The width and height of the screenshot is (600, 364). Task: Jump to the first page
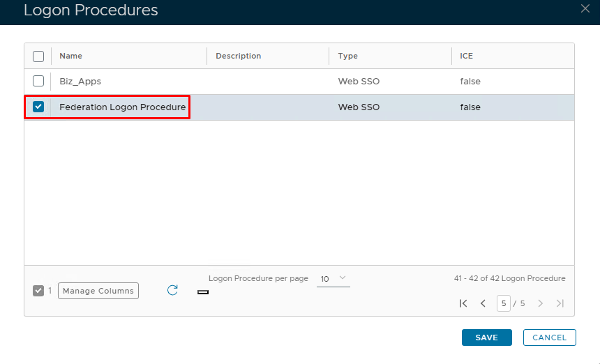point(463,303)
